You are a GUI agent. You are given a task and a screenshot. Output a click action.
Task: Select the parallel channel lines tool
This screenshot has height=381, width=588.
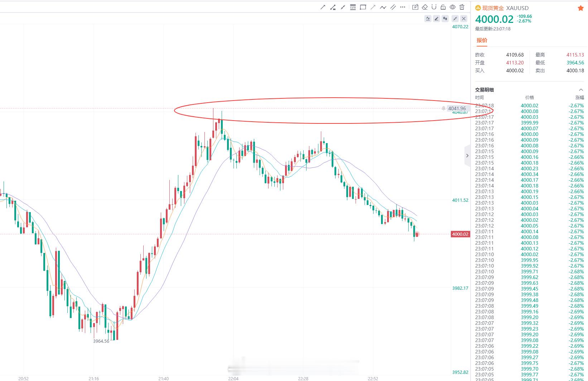393,7
